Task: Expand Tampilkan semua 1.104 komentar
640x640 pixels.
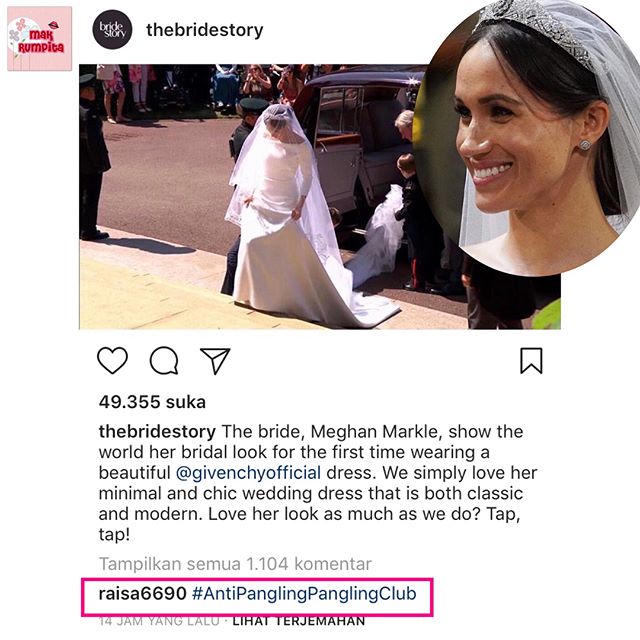Action: coord(235,564)
